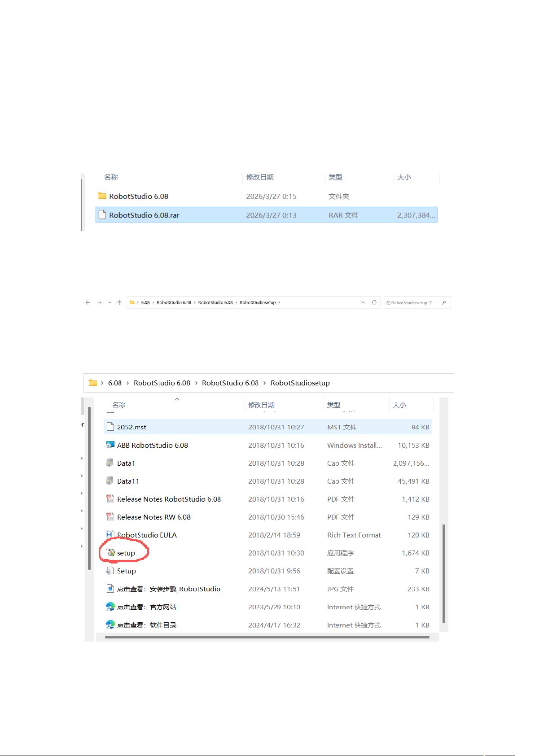Image resolution: width=535 pixels, height=756 pixels.
Task: Select the 2024/4/17 16:32 date cell
Action: (x=274, y=625)
